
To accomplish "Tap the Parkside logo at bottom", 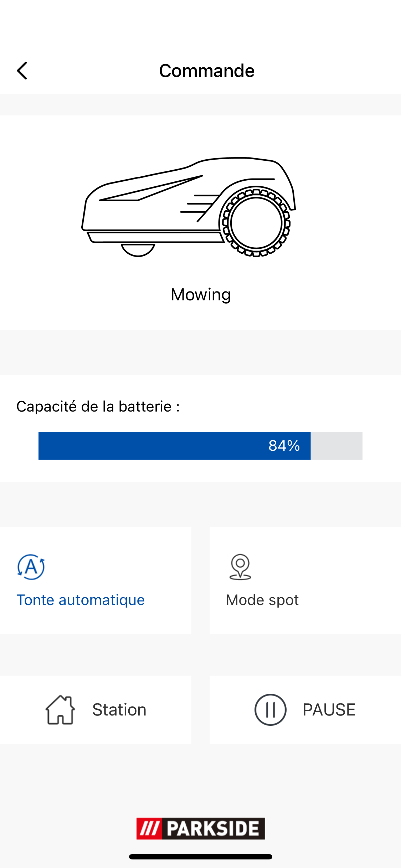I will [201, 828].
